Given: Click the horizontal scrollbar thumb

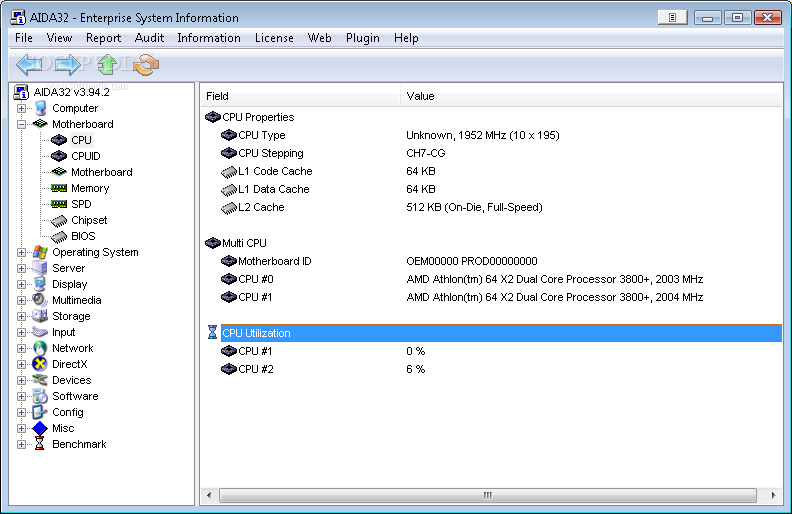Looking at the screenshot, I should click(487, 495).
